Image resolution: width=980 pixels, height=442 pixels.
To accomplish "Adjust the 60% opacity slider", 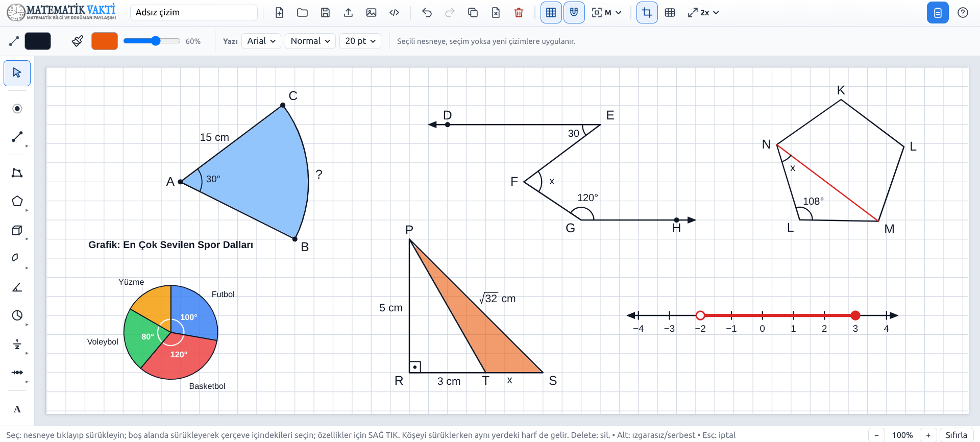I will (152, 41).
